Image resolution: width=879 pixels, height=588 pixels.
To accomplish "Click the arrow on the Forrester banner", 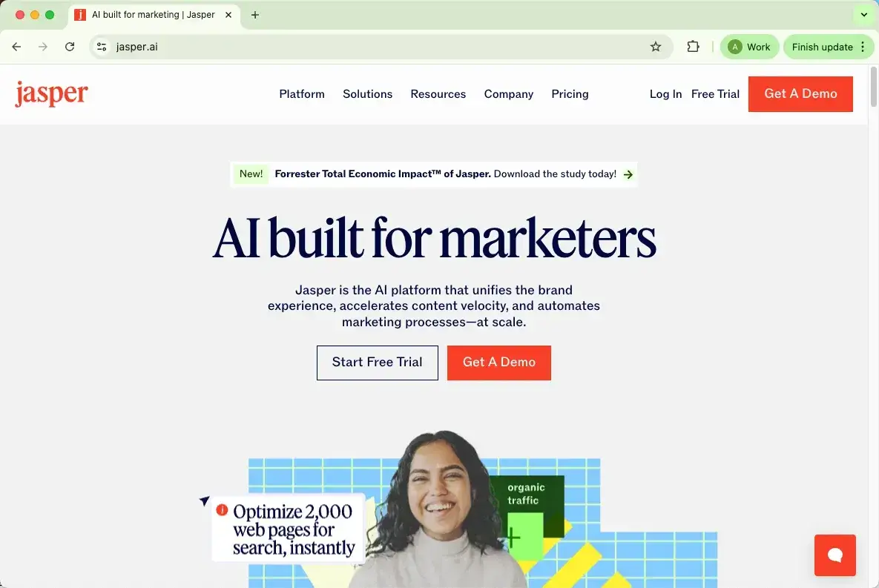I will [628, 174].
